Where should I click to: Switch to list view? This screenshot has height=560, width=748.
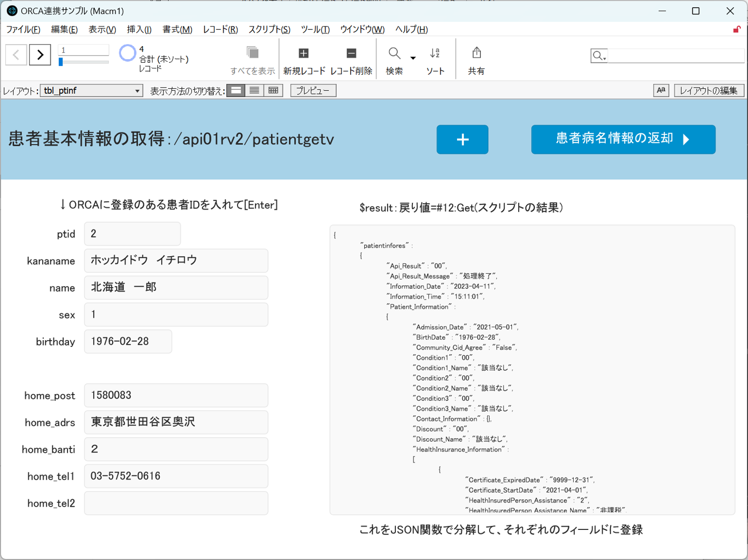pos(254,90)
